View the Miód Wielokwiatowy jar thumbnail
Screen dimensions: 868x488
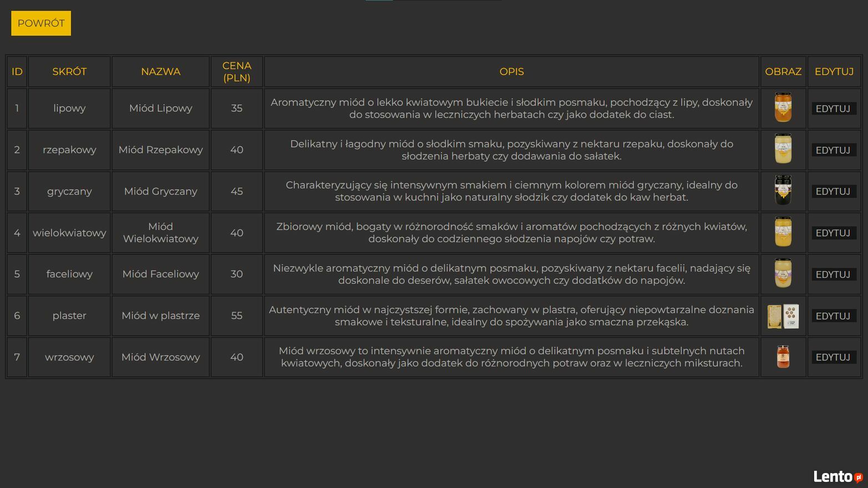(783, 232)
